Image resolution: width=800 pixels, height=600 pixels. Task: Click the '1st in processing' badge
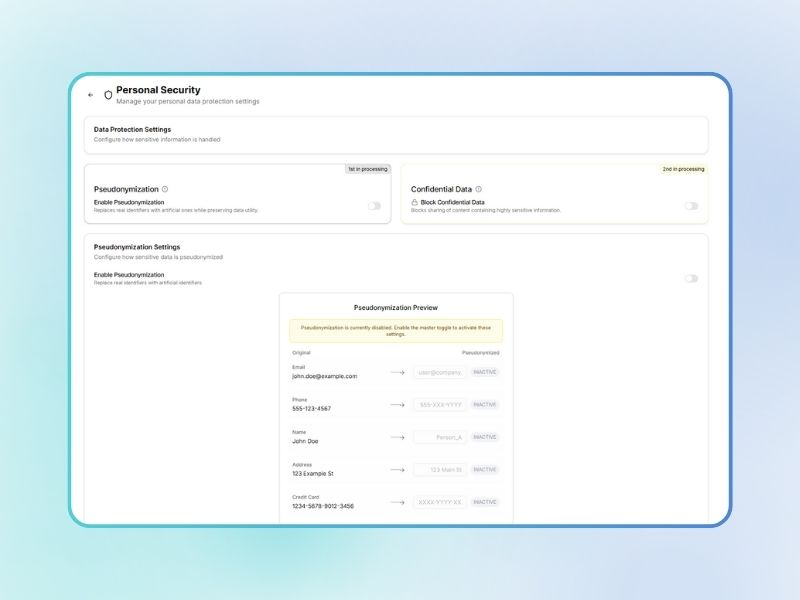pyautogui.click(x=368, y=169)
